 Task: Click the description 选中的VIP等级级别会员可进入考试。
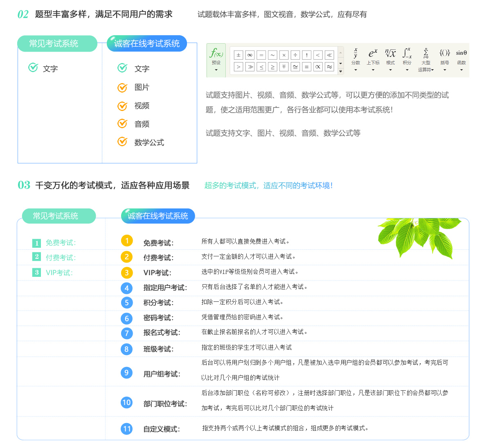coord(250,272)
